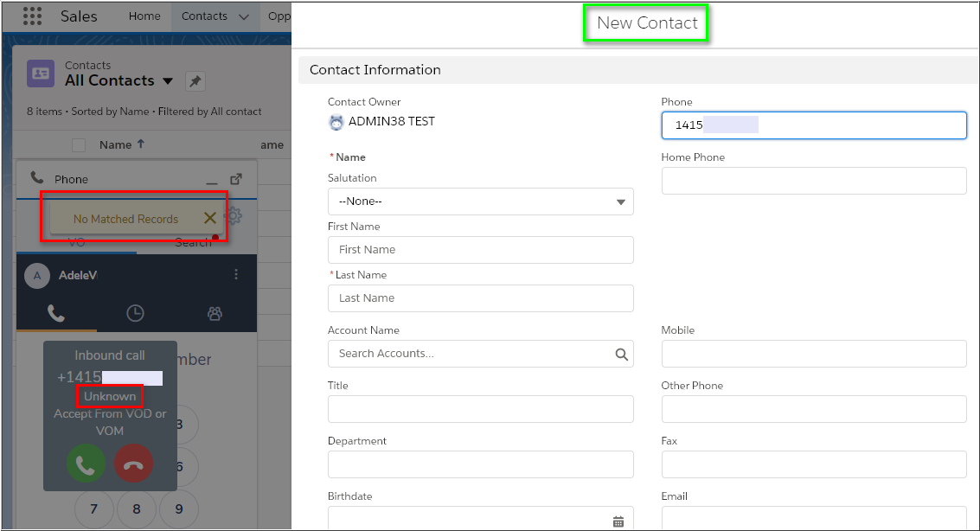Open the AdeleV three-dot options menu
Image resolution: width=980 pixels, height=531 pixels.
coord(236,275)
